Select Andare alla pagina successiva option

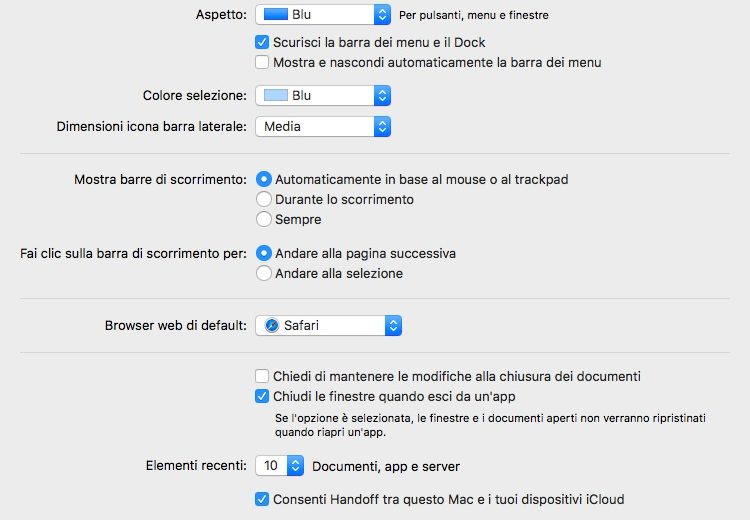coord(264,254)
